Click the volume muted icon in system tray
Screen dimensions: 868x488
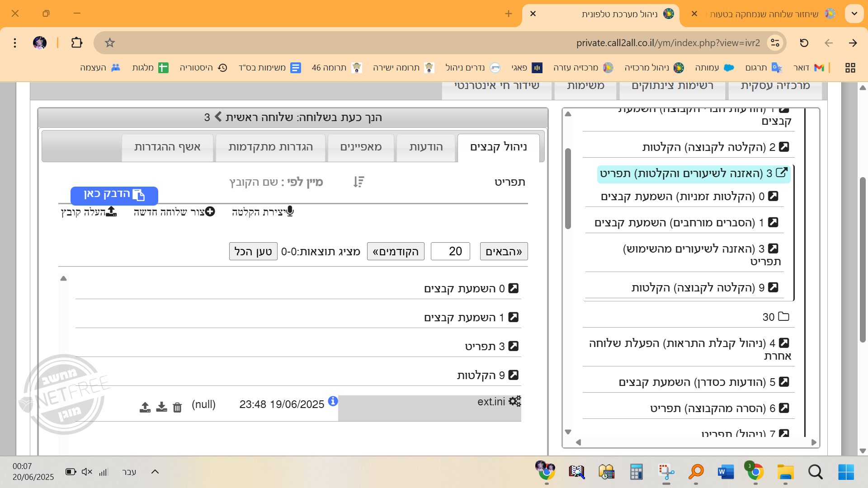87,472
